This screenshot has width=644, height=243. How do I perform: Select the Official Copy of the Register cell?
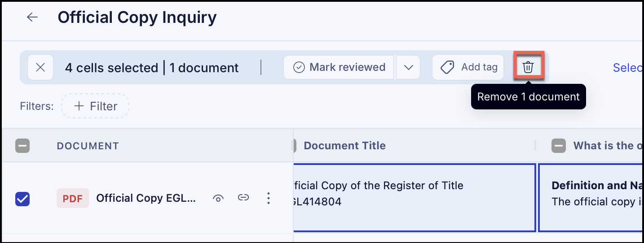click(x=415, y=198)
